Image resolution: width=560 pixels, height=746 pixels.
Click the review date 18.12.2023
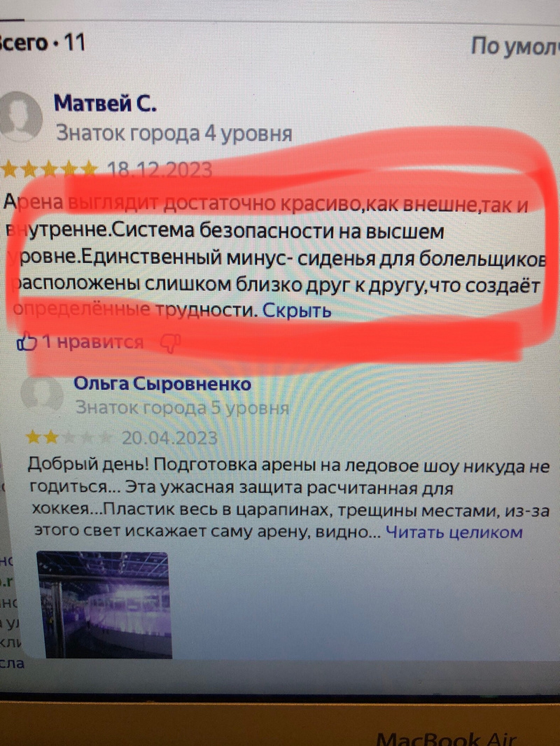click(x=160, y=170)
